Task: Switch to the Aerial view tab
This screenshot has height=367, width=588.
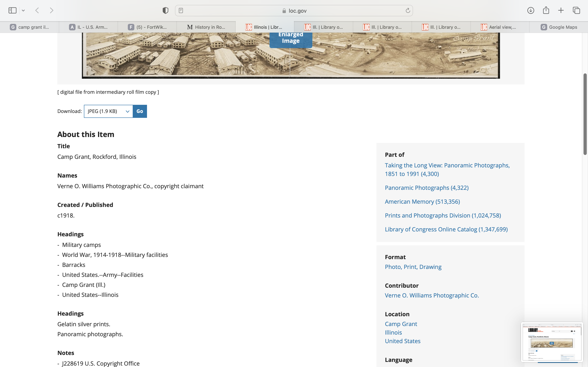Action: tap(500, 27)
